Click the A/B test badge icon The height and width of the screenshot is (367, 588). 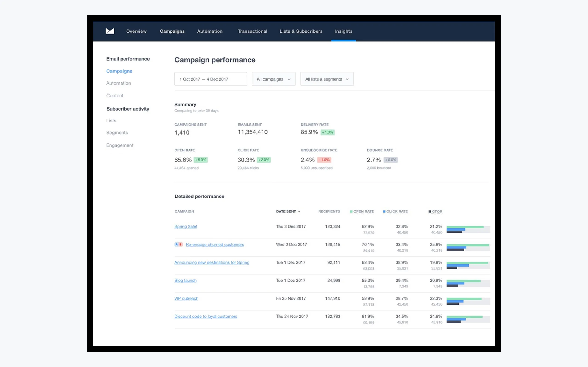click(x=179, y=245)
